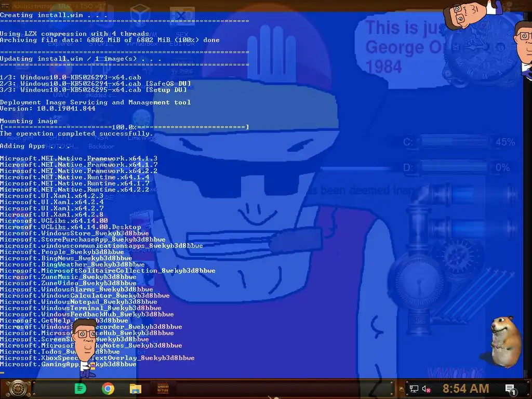
Task: Select the running console taskbar item
Action: point(163,389)
